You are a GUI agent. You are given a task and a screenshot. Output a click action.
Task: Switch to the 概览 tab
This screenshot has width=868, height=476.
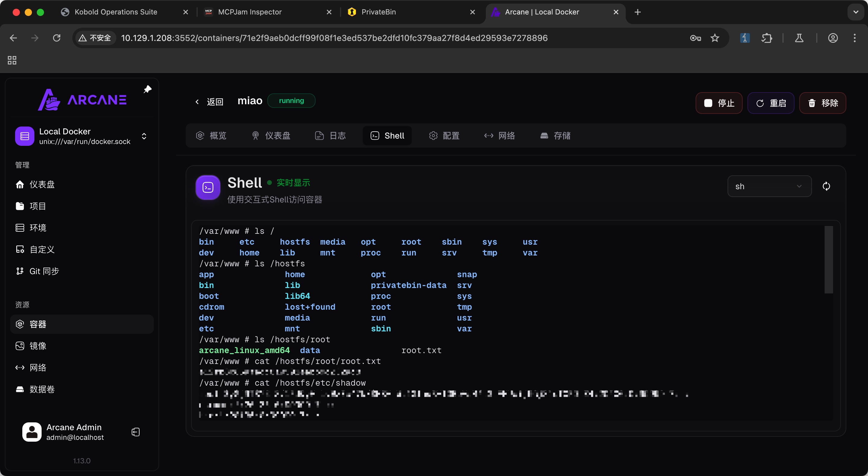tap(211, 136)
